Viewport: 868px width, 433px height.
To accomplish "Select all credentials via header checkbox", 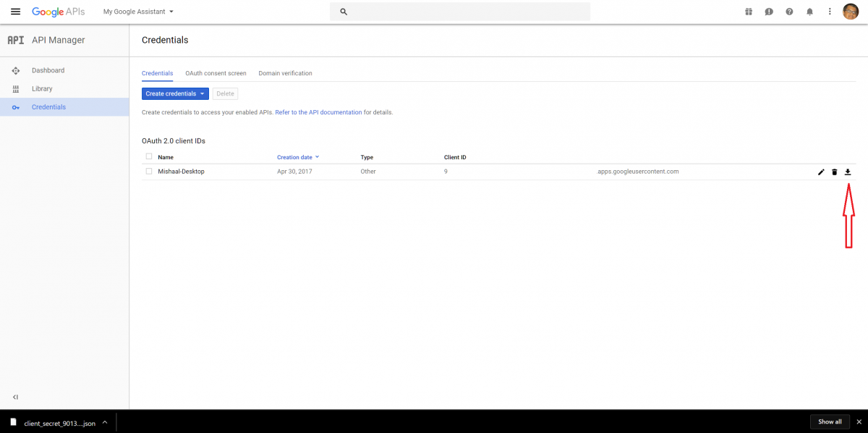I will (148, 157).
